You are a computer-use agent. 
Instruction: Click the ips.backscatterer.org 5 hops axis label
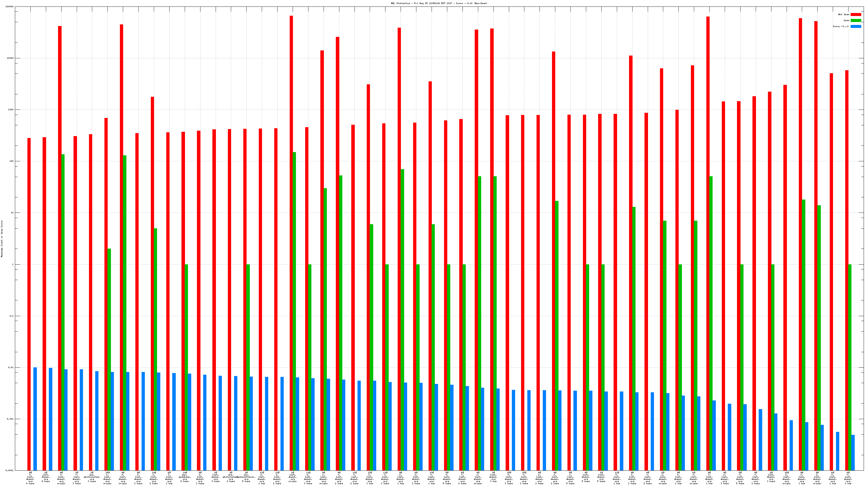click(246, 477)
